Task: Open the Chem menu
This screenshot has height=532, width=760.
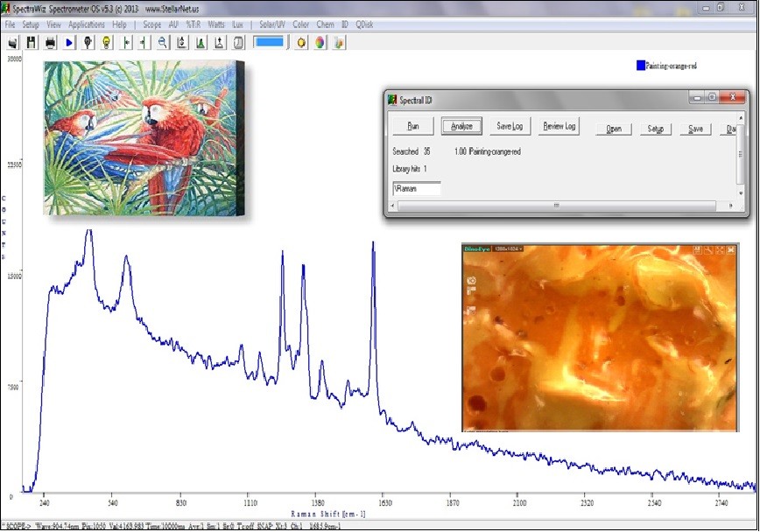Action: (x=325, y=24)
